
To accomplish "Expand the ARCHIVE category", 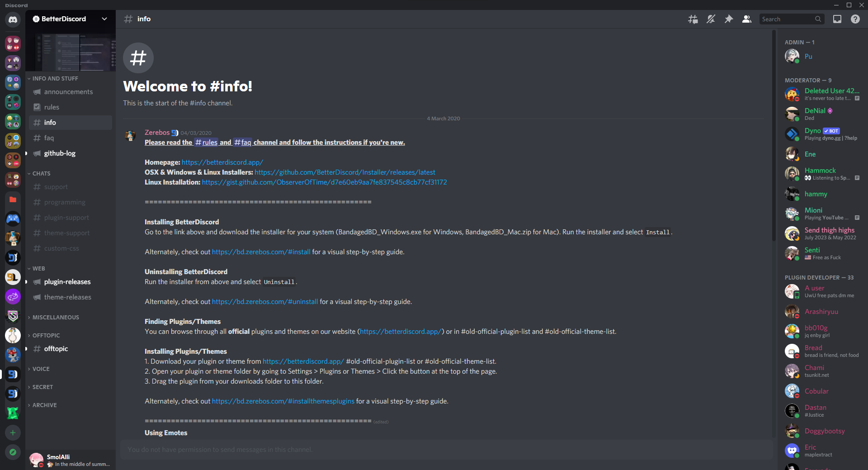I will pos(44,405).
